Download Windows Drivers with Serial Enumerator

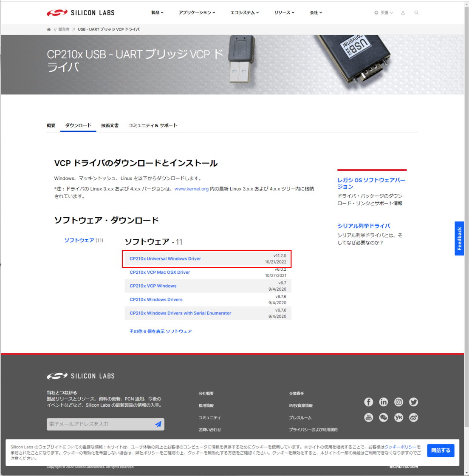(181, 313)
